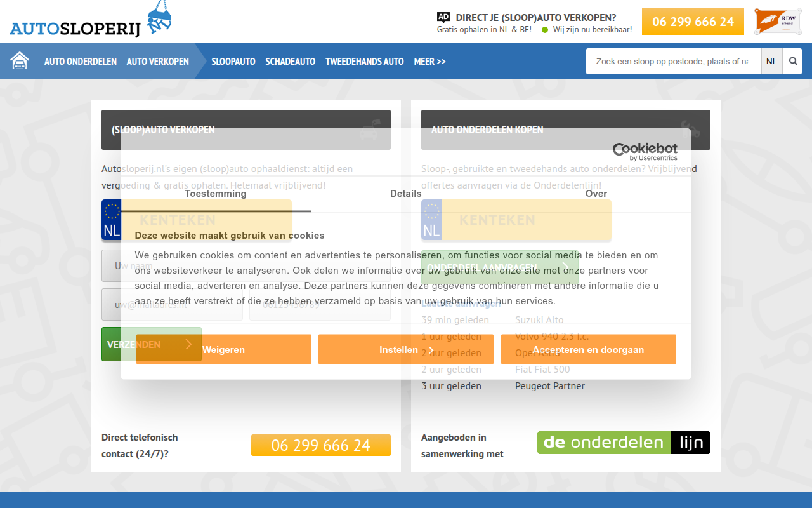Click Accepteren en doorgaan button
Image resolution: width=812 pixels, height=508 pixels.
coord(589,349)
